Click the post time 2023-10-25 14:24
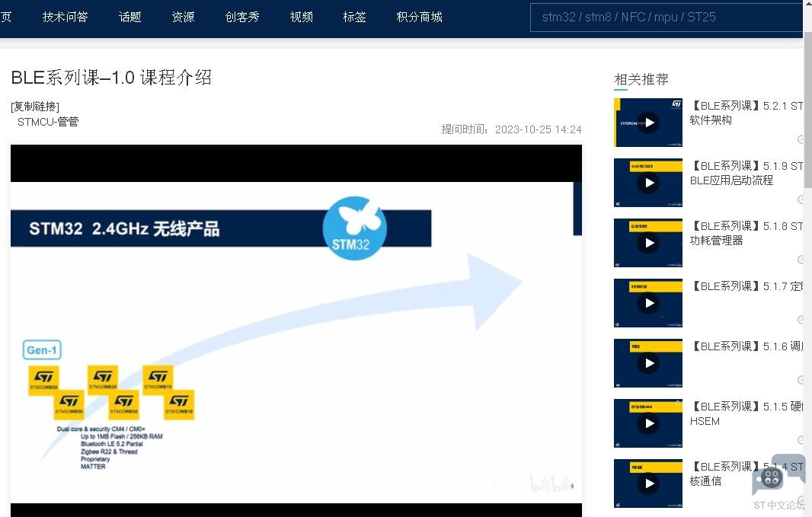The width and height of the screenshot is (812, 517). 538,129
